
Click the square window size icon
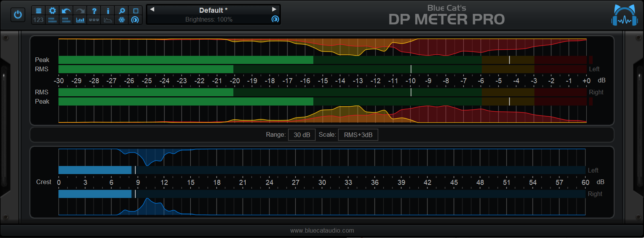click(x=136, y=11)
